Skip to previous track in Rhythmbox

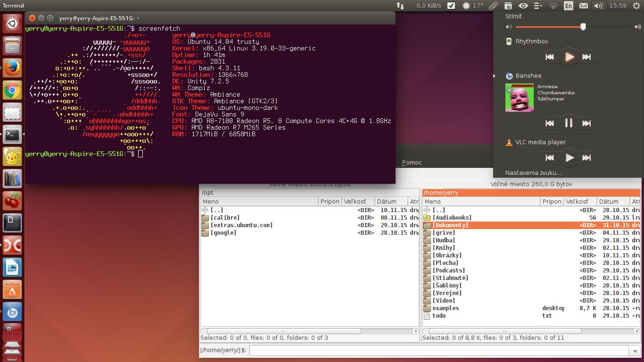pos(550,57)
